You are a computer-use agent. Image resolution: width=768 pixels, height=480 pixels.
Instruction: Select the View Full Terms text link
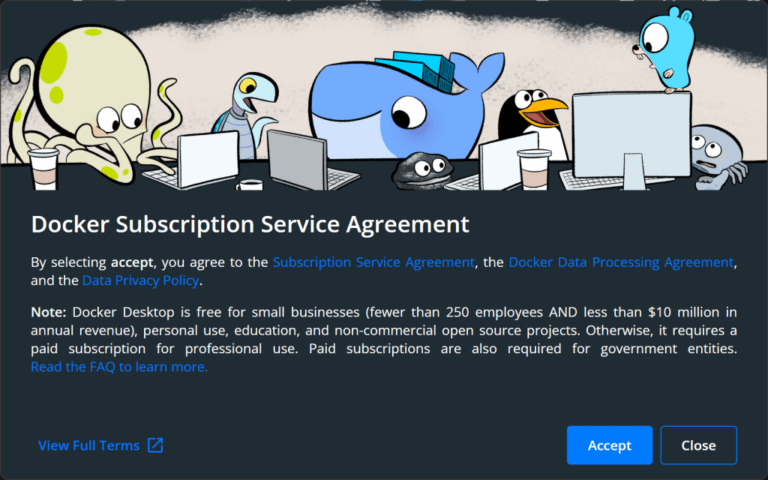(x=89, y=445)
